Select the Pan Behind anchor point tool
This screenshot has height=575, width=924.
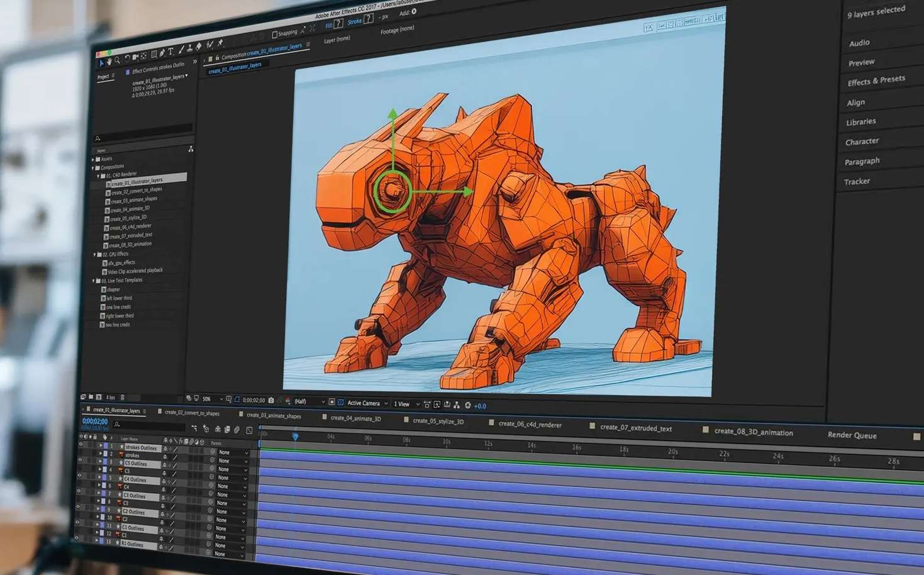pyautogui.click(x=143, y=56)
